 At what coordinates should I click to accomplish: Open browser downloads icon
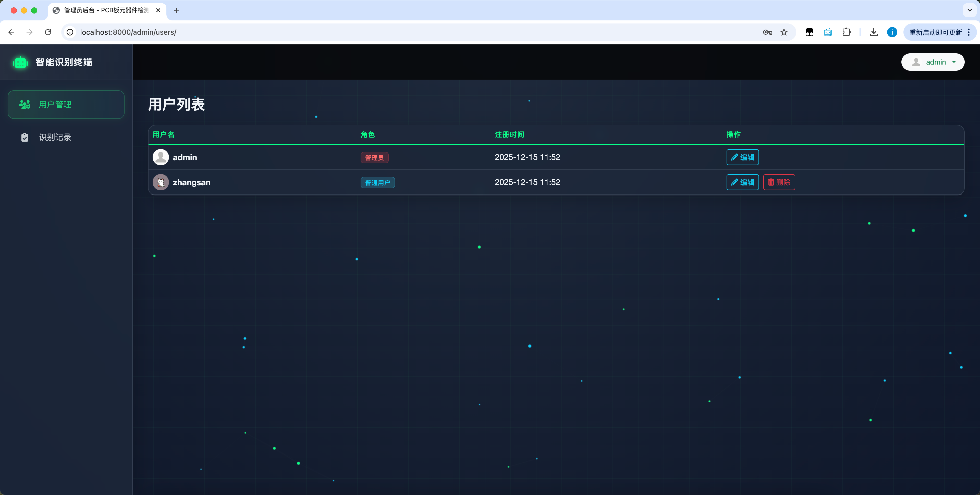tap(874, 32)
